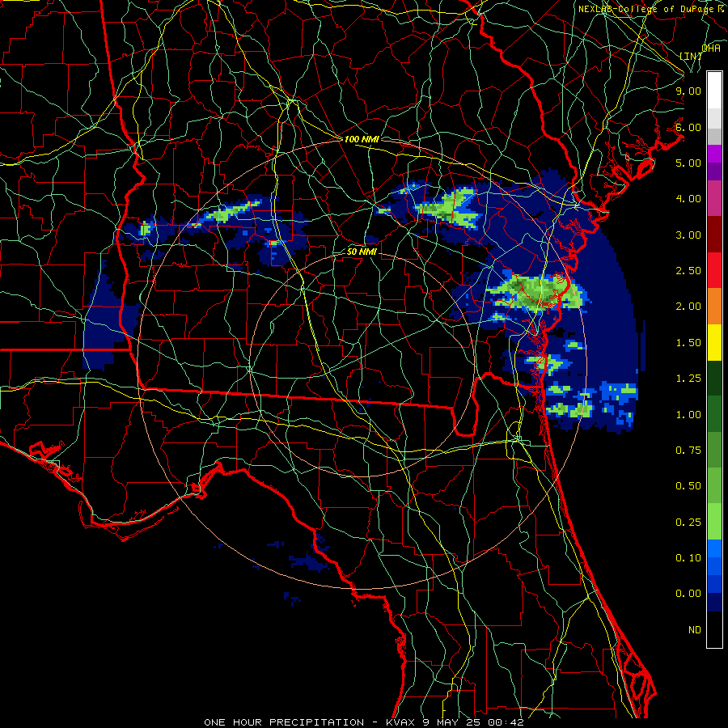Screen dimensions: 728x728
Task: Select the dark maroon legend swatch
Action: point(714,235)
